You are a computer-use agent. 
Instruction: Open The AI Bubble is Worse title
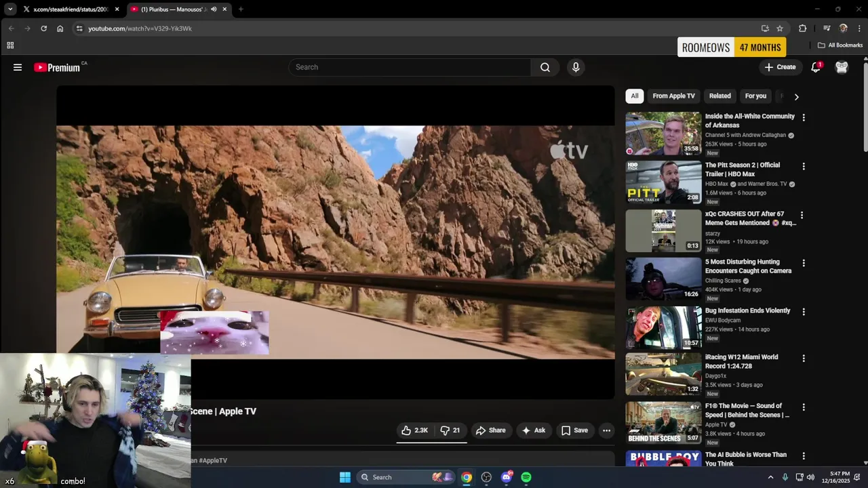click(x=746, y=459)
